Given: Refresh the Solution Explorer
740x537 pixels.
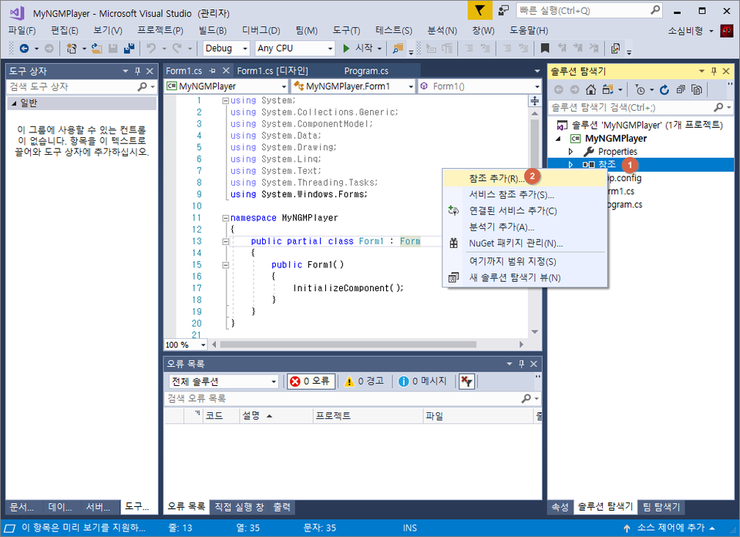Looking at the screenshot, I should click(x=664, y=90).
